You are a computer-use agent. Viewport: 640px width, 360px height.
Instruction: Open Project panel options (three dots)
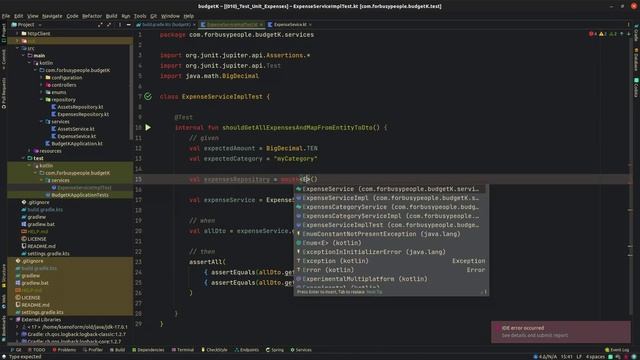[120, 24]
